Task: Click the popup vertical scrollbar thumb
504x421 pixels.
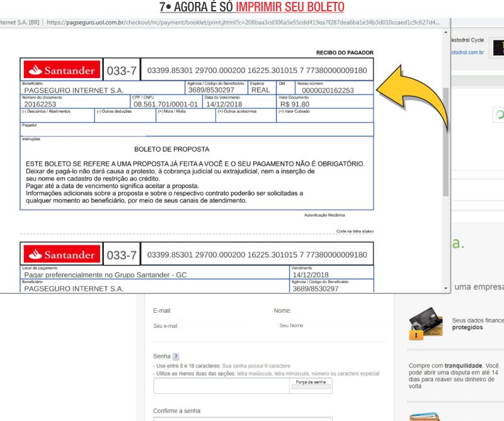Action: coord(446,142)
